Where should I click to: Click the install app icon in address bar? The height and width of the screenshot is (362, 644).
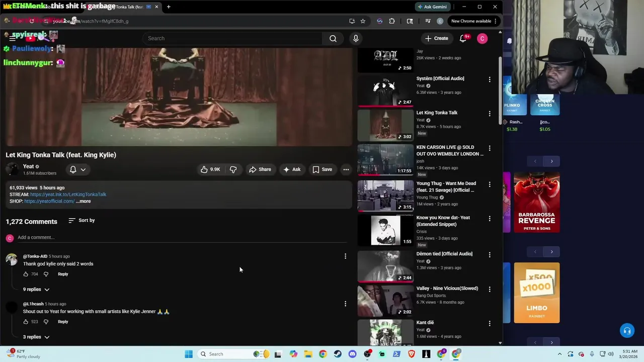click(x=352, y=21)
